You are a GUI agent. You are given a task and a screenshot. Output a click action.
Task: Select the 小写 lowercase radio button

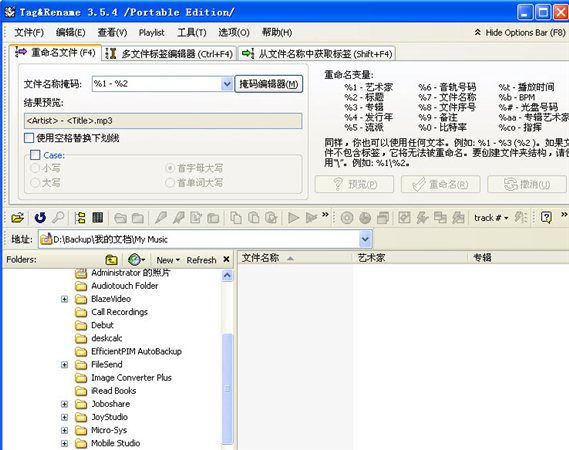35,168
